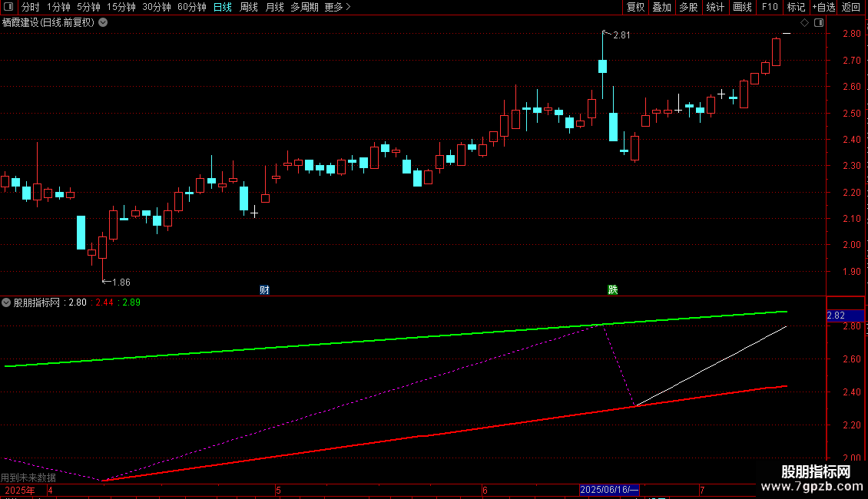Click 标记 mark button
The width and height of the screenshot is (868, 499).
point(796,7)
